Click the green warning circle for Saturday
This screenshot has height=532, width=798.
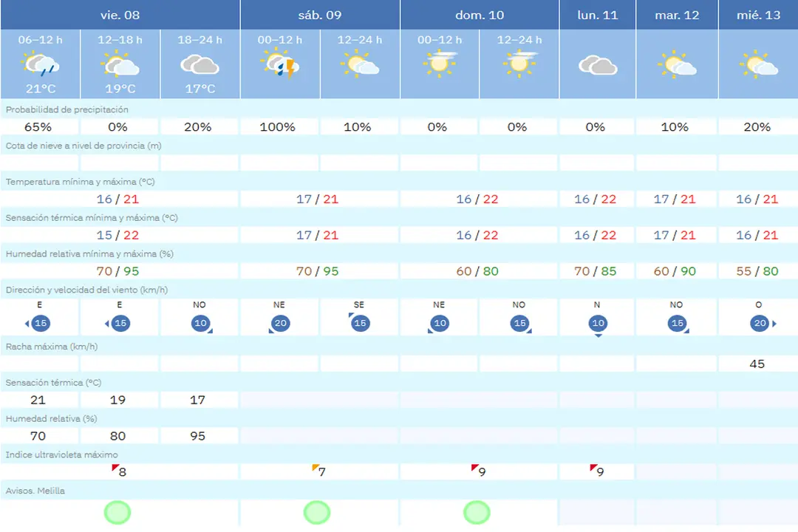tap(317, 512)
